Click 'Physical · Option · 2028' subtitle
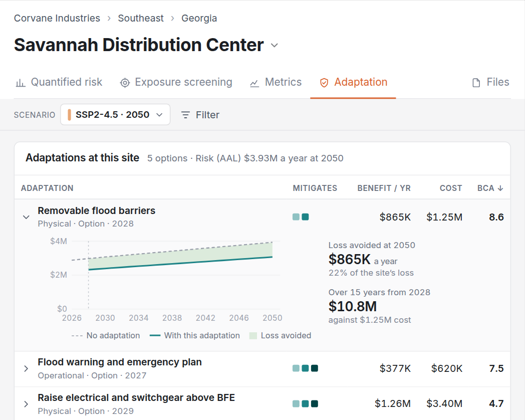Image resolution: width=525 pixels, height=420 pixels. click(x=86, y=224)
